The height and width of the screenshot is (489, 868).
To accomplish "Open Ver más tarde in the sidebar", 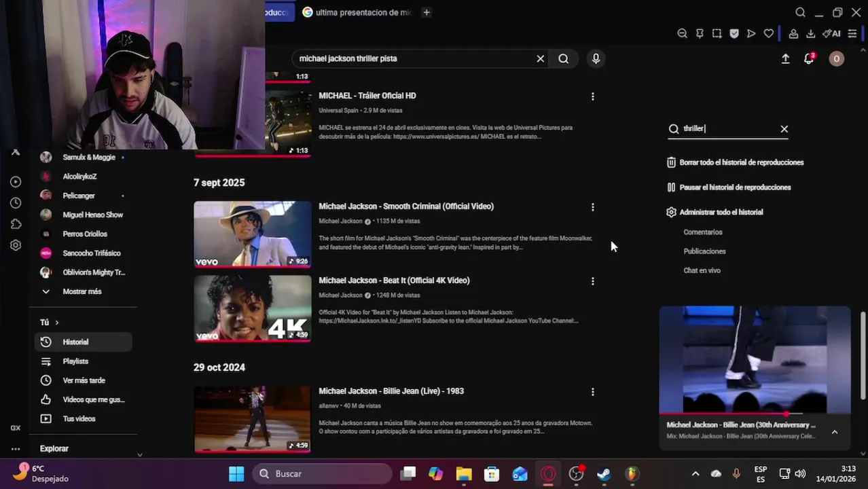I will [x=83, y=380].
